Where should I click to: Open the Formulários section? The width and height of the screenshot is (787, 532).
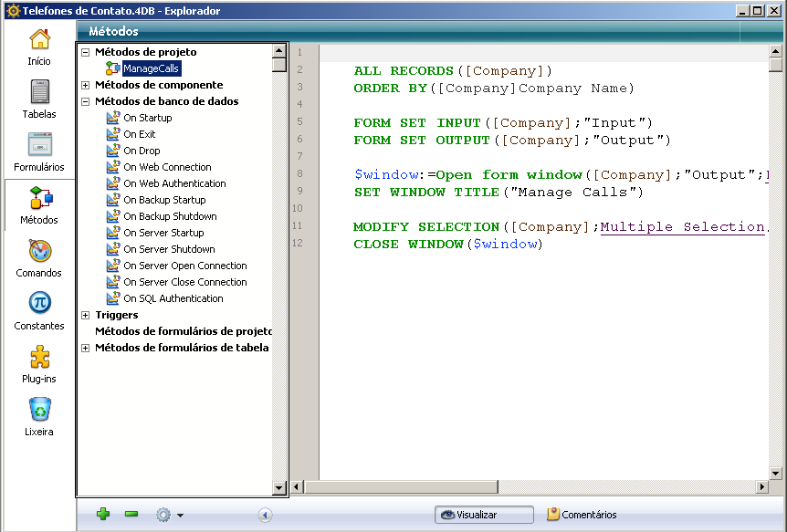[39, 152]
